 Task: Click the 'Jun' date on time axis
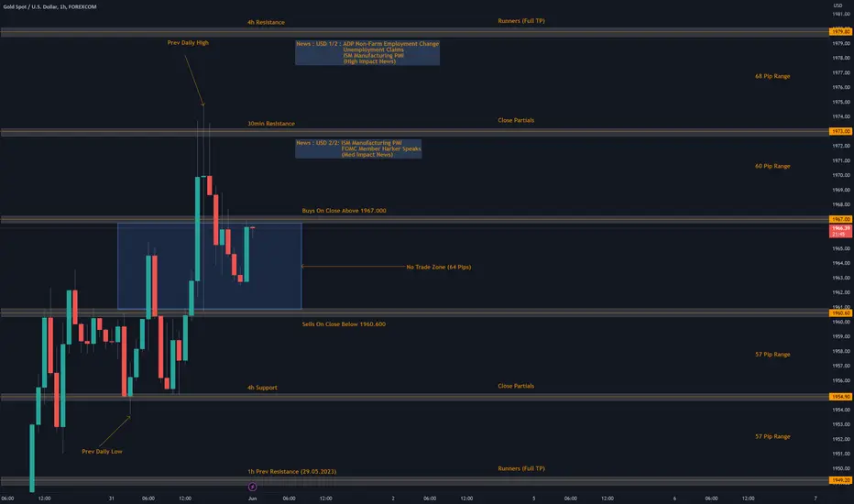click(252, 498)
